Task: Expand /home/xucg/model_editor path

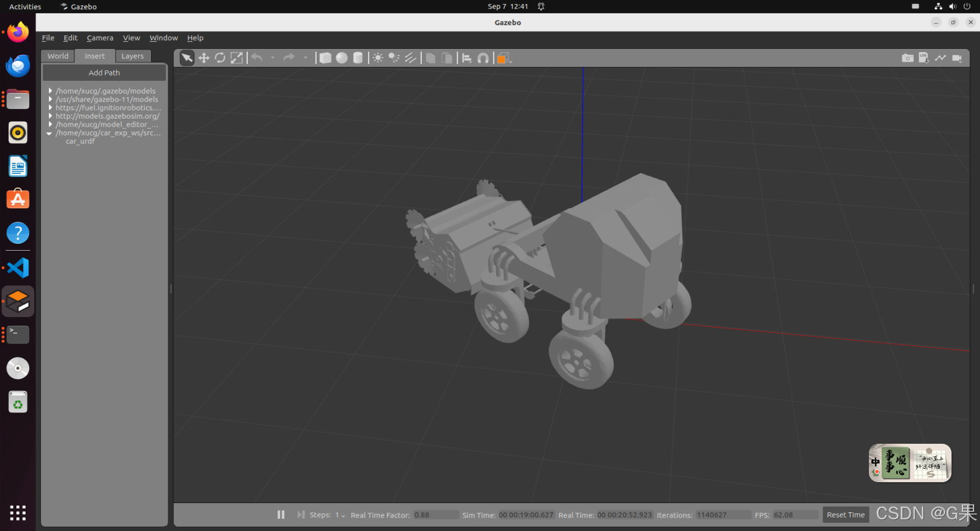Action: click(51, 124)
